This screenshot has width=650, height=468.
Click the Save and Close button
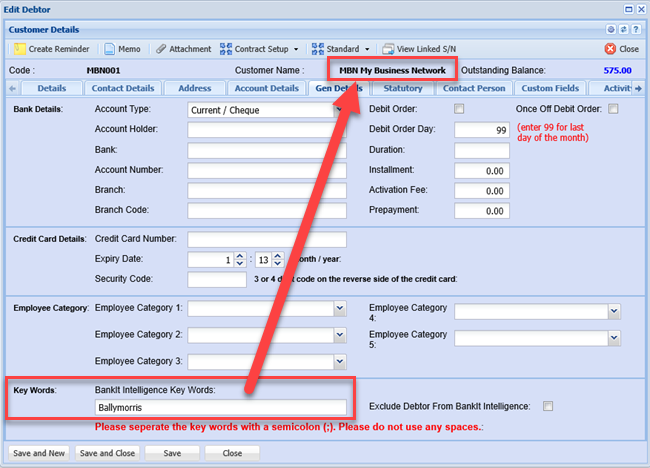click(x=106, y=453)
